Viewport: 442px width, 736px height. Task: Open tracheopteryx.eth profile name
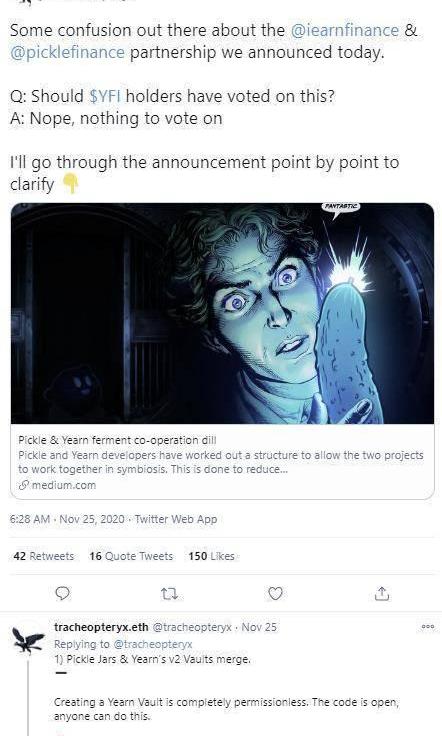pyautogui.click(x=101, y=627)
